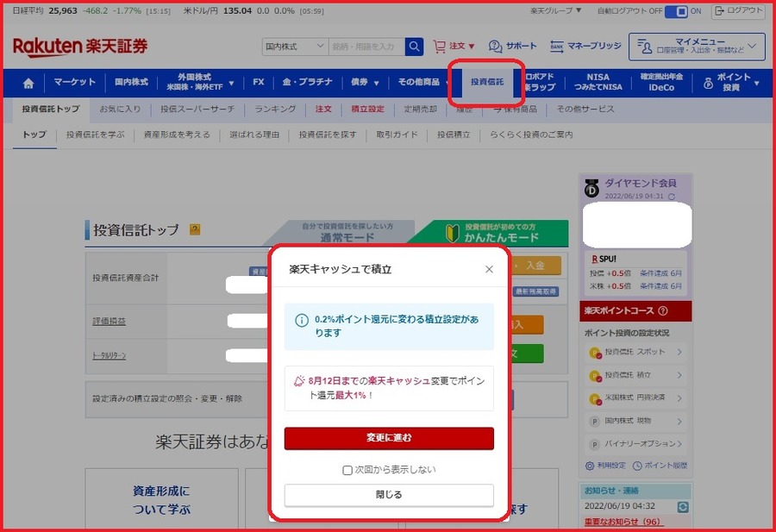Open サポート help chat icon
Image resolution: width=776 pixels, height=532 pixels.
point(512,46)
